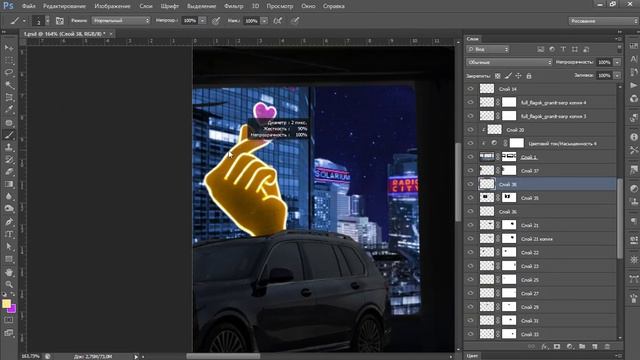Select the Lasso tool

pos(9,73)
